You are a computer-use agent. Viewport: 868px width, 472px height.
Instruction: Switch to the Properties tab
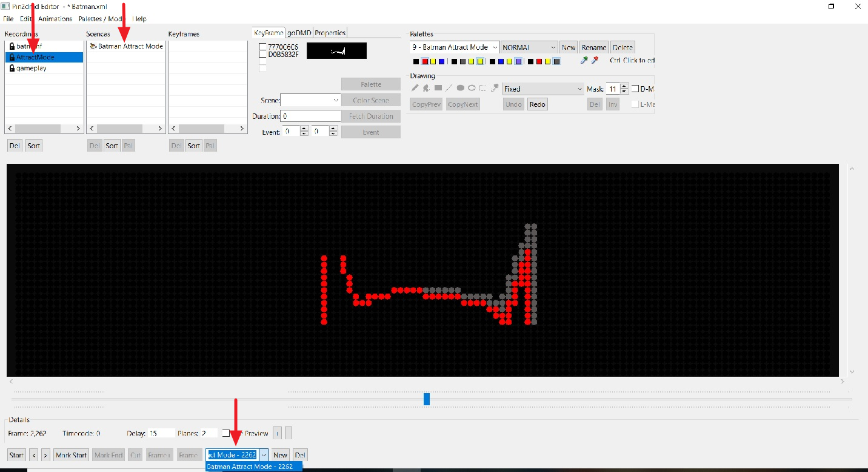[330, 33]
